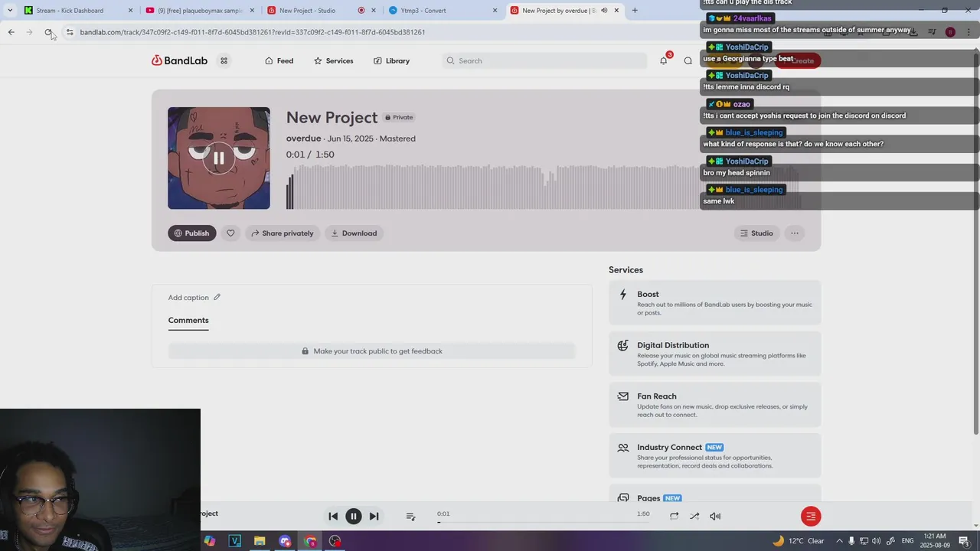Open the BandLab apps grid icon

(x=224, y=60)
